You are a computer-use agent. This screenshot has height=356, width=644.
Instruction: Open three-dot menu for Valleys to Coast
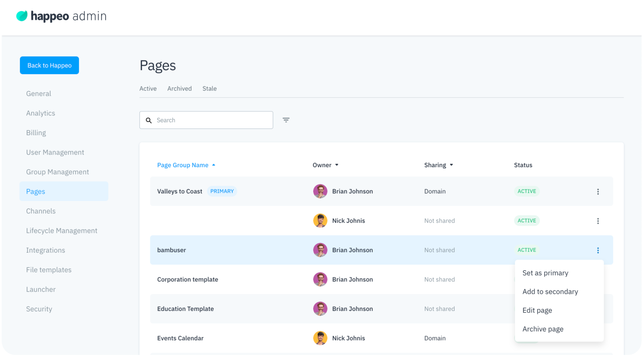tap(598, 192)
